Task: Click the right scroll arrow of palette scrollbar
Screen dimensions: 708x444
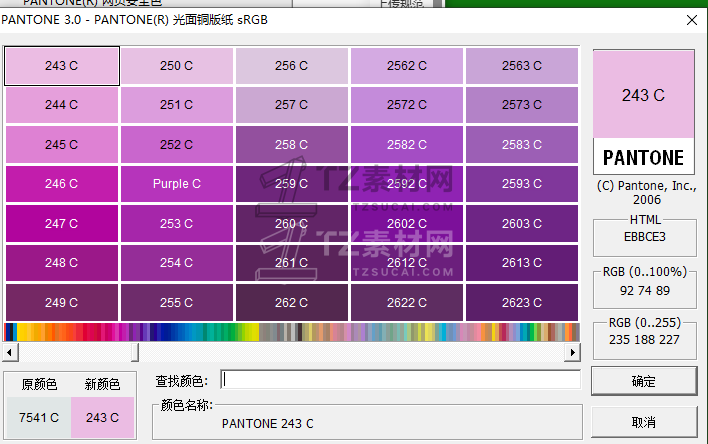Action: pyautogui.click(x=573, y=352)
